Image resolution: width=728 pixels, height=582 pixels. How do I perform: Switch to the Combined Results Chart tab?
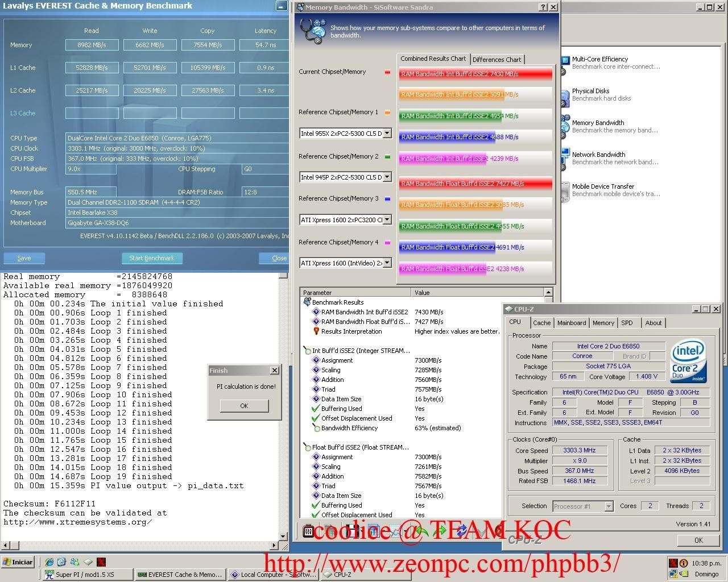(433, 59)
